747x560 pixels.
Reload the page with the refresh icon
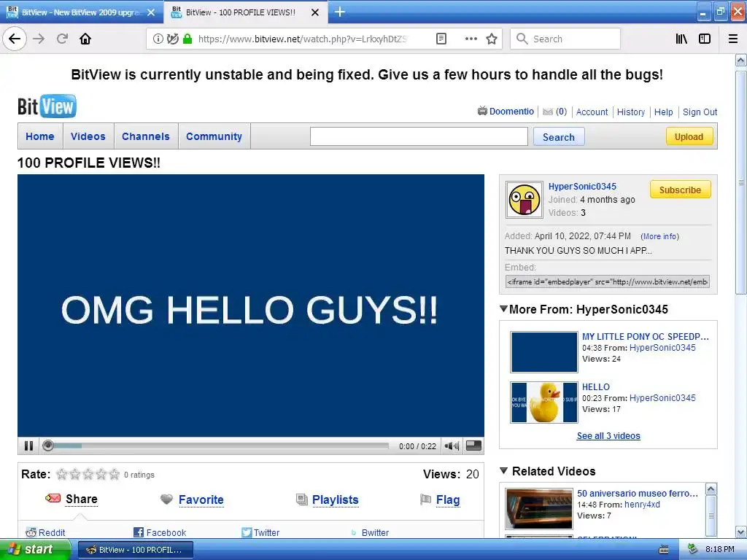[x=62, y=39]
